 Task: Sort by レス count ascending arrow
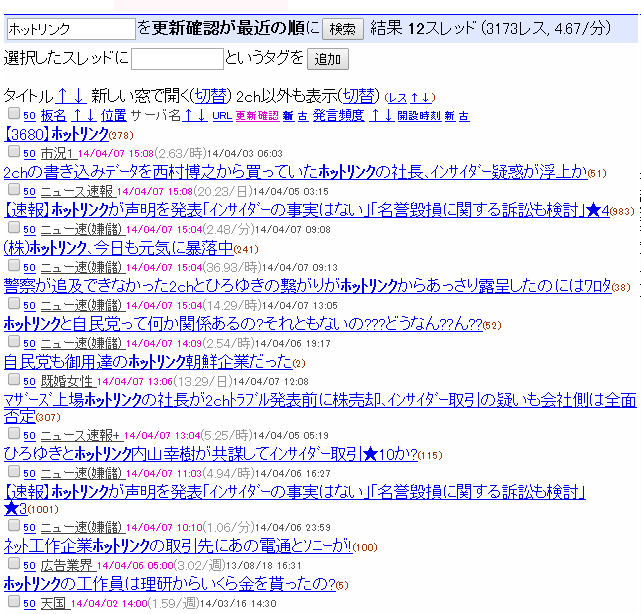[x=415, y=98]
